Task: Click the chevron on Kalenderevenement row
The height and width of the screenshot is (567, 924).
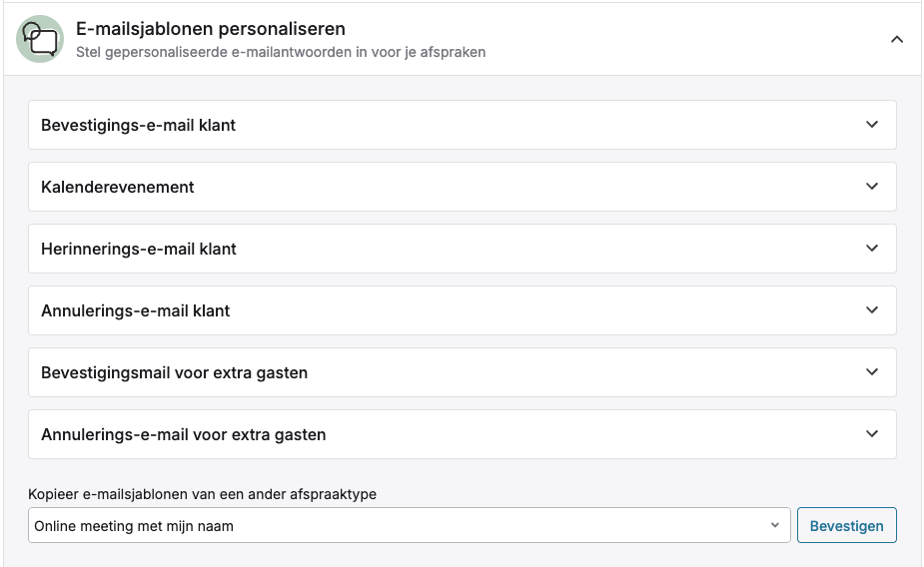Action: point(871,186)
